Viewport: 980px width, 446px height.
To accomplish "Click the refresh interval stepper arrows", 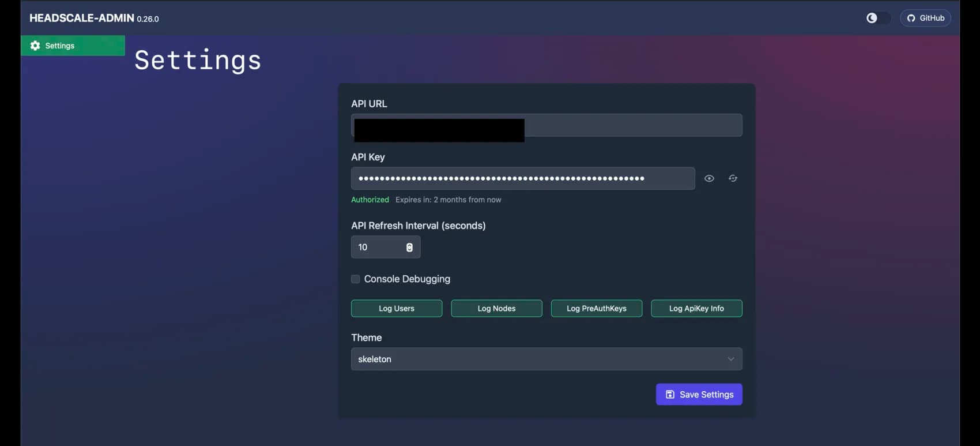I will tap(409, 247).
